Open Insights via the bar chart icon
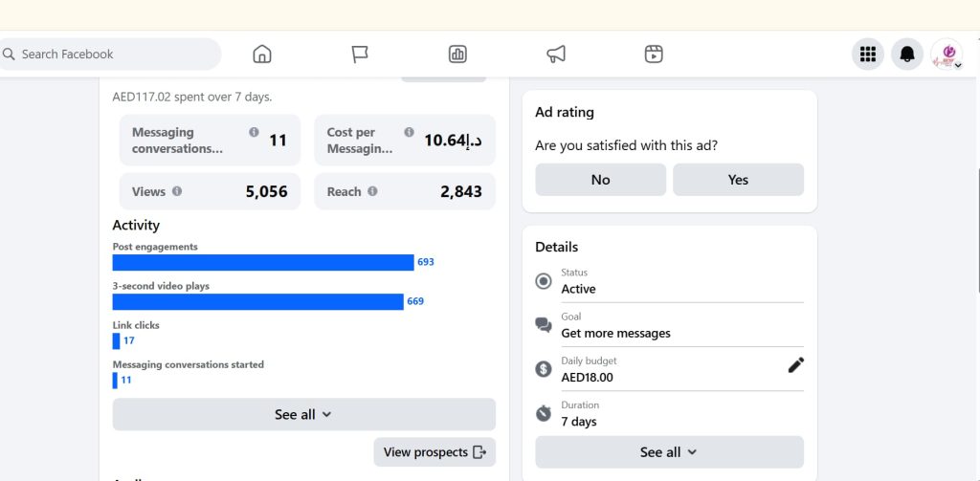 tap(457, 55)
